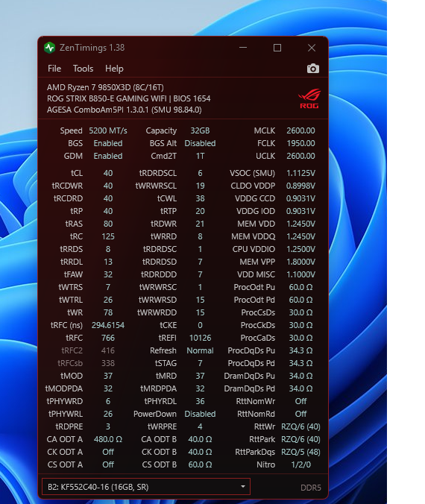Screen dimensions: 425x504
Task: Click the tREFI value 10126
Action: 200,338
